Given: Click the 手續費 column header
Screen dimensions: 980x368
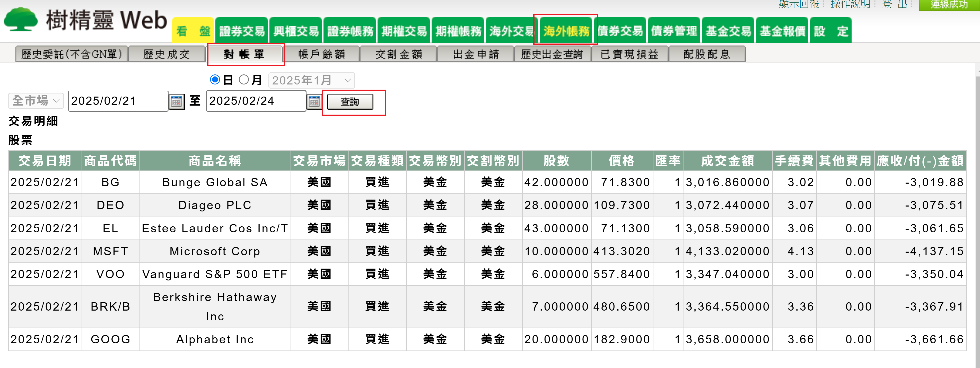Looking at the screenshot, I should (794, 161).
